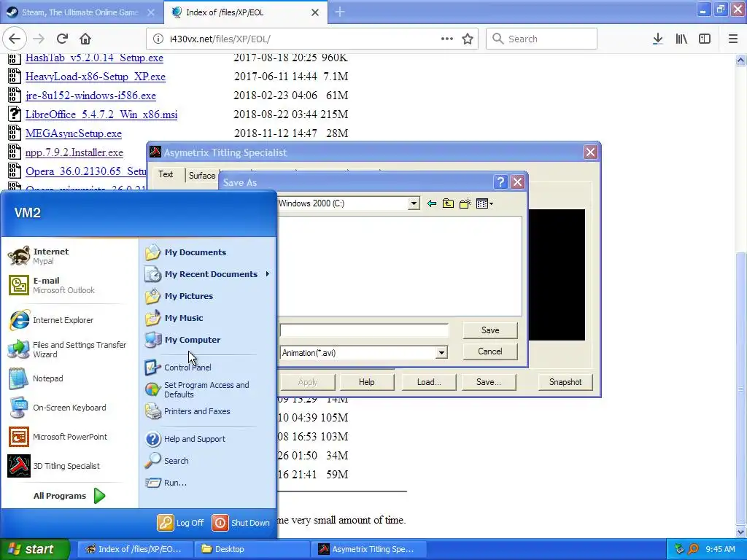Switch to Desktop taskbar button
Screen dimensions: 747x560
point(252,549)
